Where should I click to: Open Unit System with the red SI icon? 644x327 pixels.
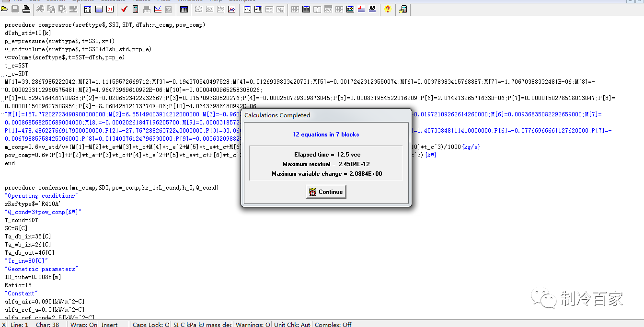[110, 9]
